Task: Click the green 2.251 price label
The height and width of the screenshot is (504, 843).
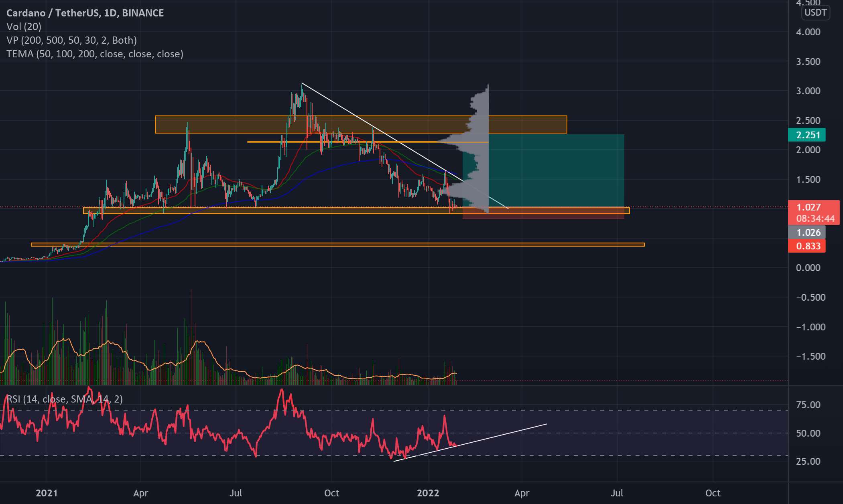Action: 807,135
